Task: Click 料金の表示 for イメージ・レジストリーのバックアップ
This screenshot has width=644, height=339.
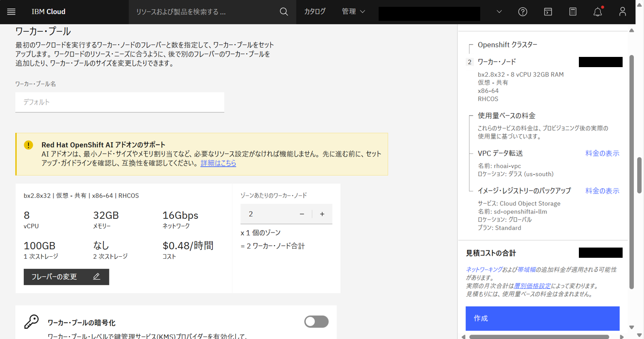Action: coord(602,191)
